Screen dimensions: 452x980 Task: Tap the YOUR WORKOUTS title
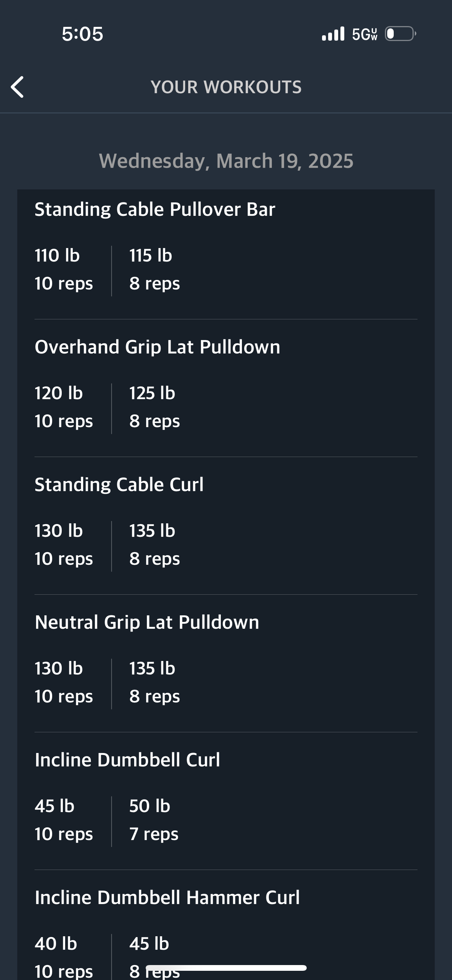coord(226,87)
